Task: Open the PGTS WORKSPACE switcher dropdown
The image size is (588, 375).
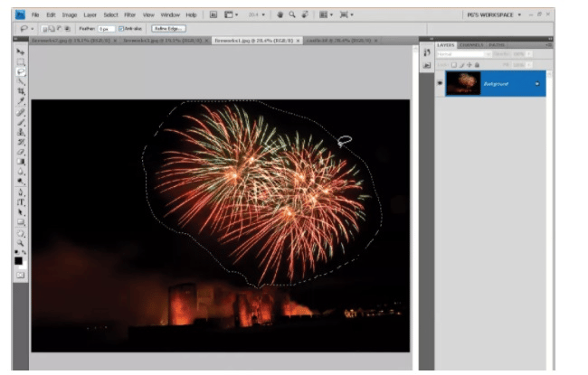Action: [494, 14]
